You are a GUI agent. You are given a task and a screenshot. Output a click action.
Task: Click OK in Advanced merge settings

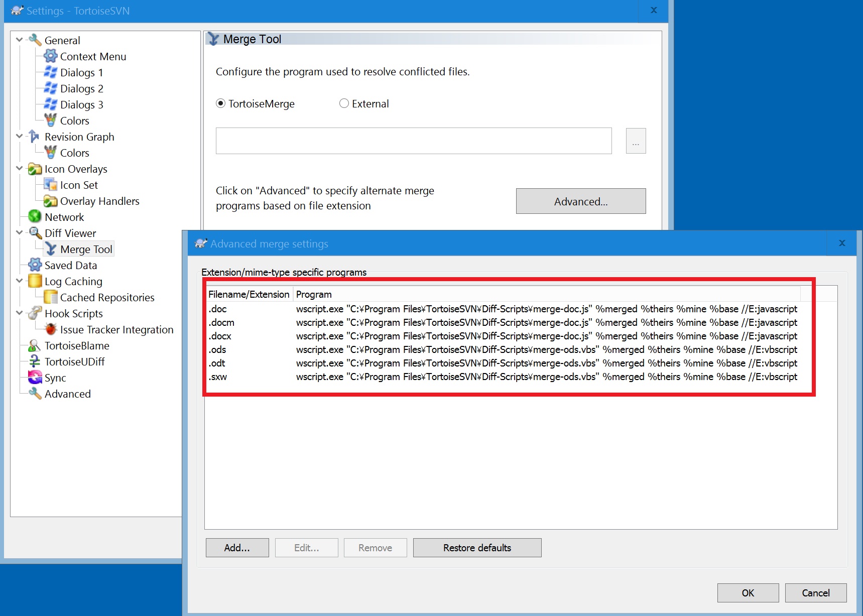click(748, 593)
